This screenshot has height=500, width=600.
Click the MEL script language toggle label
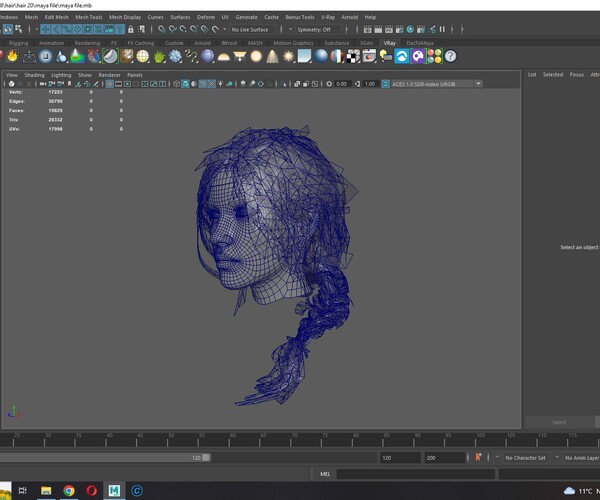pyautogui.click(x=325, y=474)
